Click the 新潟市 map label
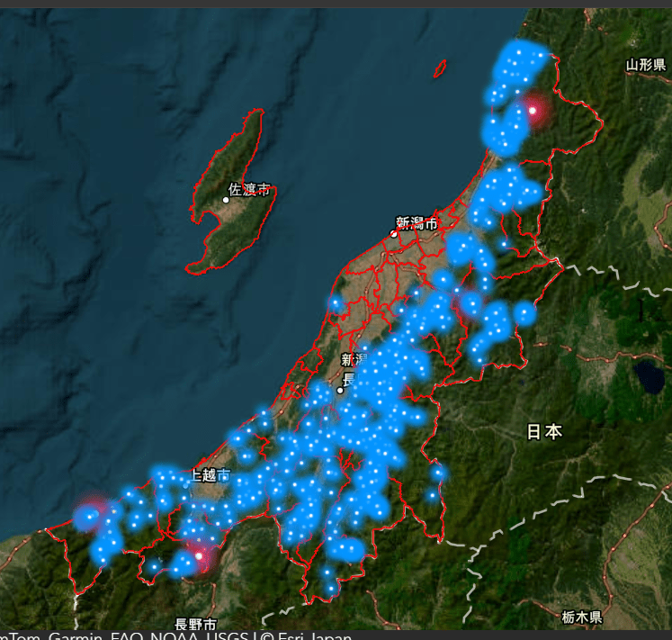Screen dimensions: 672x640 (417, 222)
